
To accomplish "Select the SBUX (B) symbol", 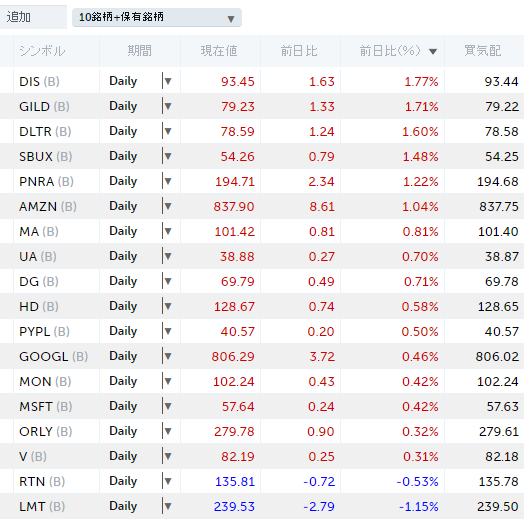I will pos(46,156).
